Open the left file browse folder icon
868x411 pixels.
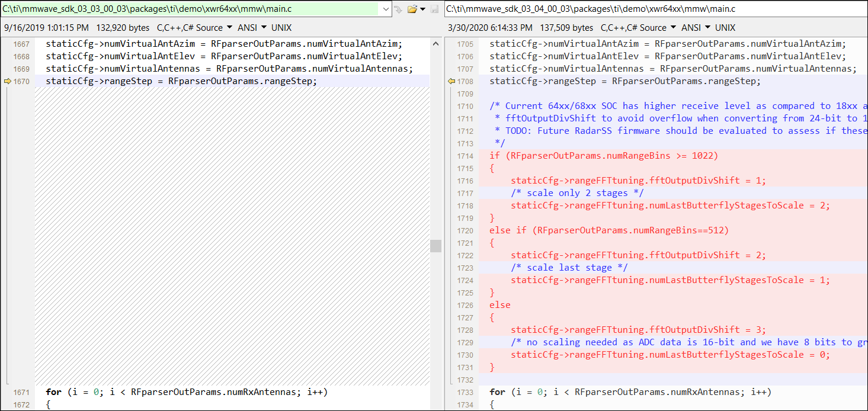coord(412,9)
